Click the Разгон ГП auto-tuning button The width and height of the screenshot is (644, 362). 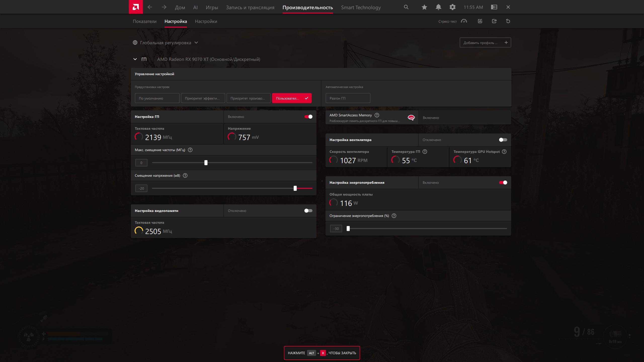click(348, 98)
